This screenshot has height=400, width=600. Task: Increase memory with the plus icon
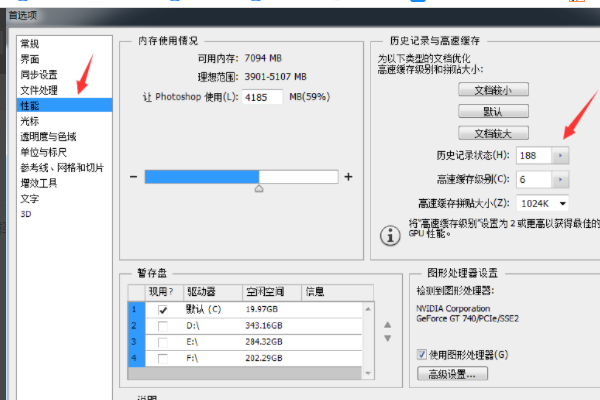348,177
